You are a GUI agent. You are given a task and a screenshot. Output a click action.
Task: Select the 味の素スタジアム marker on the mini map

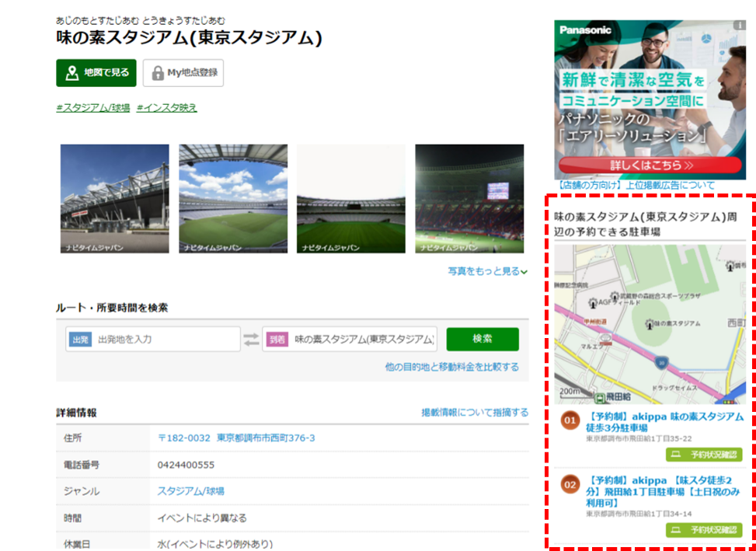pos(650,324)
